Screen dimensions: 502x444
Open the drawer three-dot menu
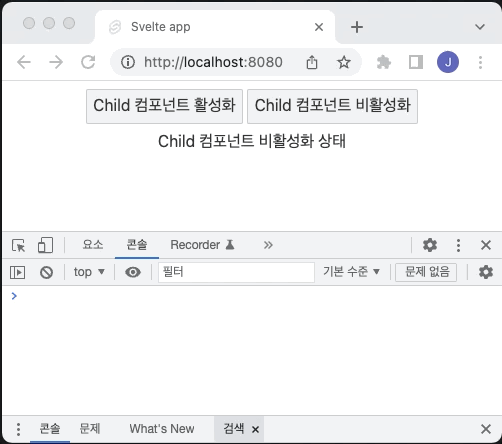coord(18,429)
